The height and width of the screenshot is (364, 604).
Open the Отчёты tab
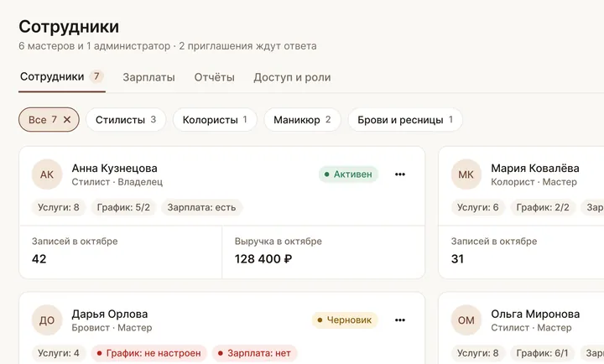pos(214,77)
